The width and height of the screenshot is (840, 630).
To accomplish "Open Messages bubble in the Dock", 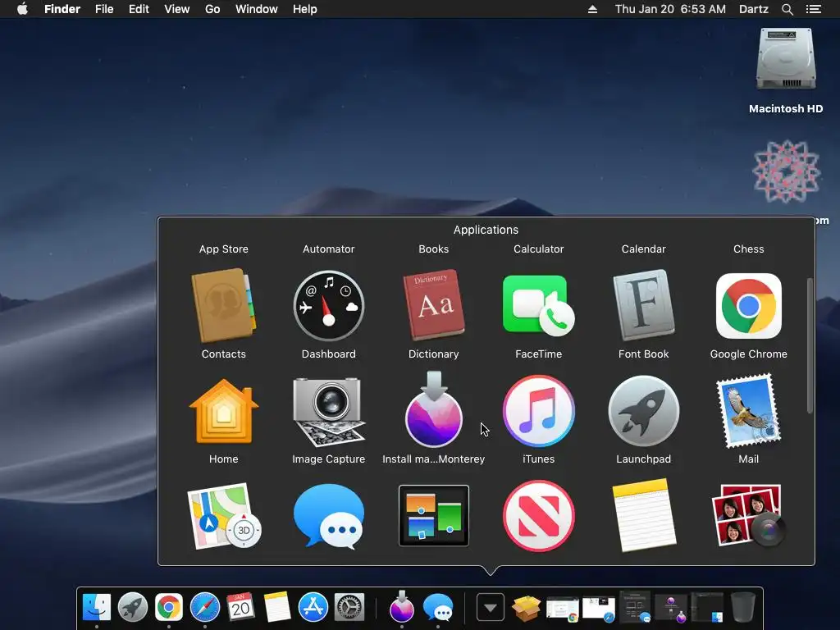I will (438, 608).
